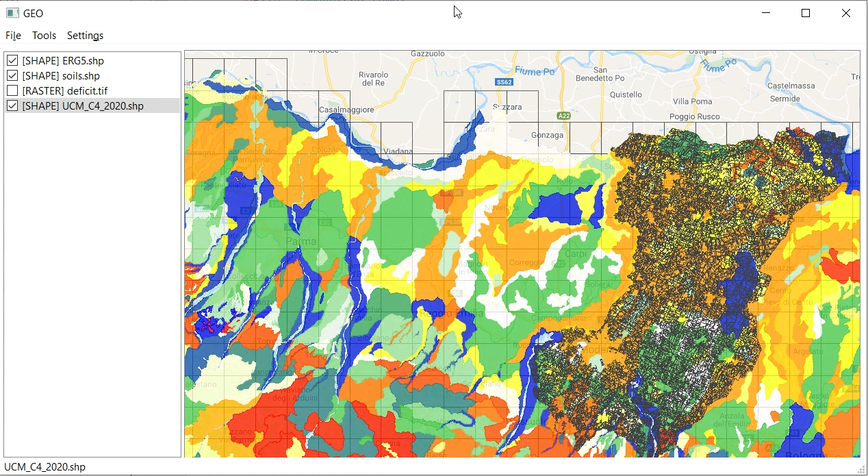The image size is (868, 476).
Task: Click the SS62 road shield on map
Action: point(505,82)
